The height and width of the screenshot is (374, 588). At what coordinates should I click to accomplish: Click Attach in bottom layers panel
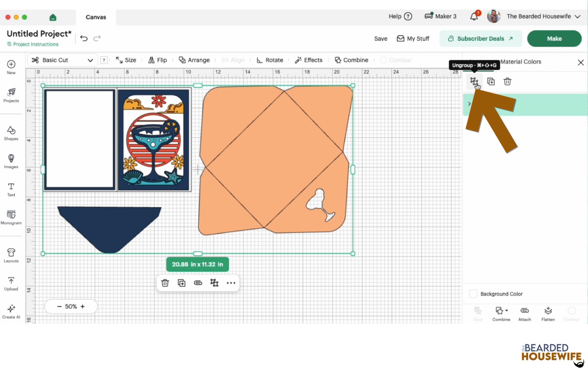click(x=525, y=314)
